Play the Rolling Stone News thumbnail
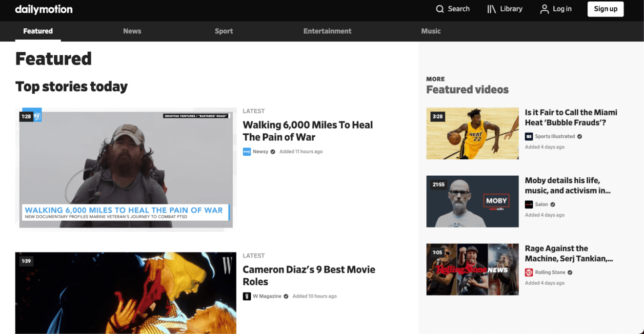 pos(472,269)
